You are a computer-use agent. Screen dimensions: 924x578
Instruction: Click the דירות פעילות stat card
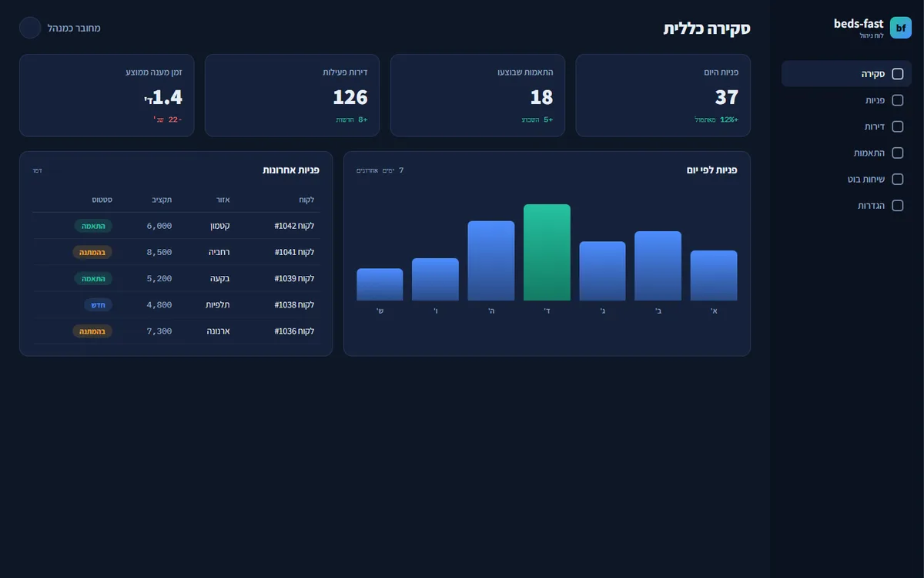pyautogui.click(x=292, y=96)
